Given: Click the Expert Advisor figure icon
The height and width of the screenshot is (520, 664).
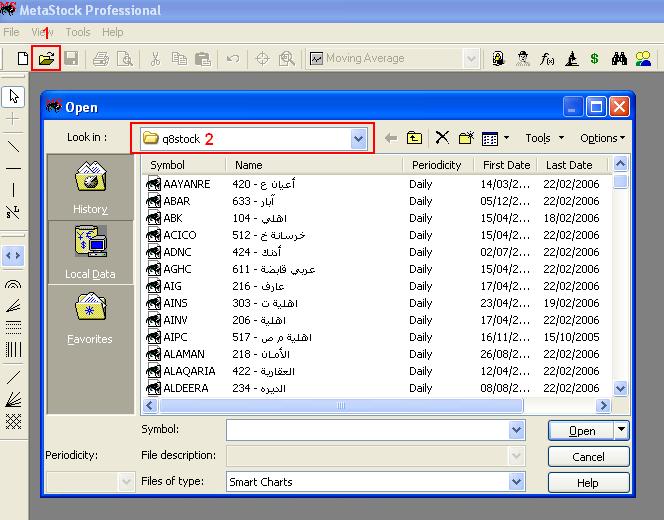Looking at the screenshot, I should tap(523, 58).
